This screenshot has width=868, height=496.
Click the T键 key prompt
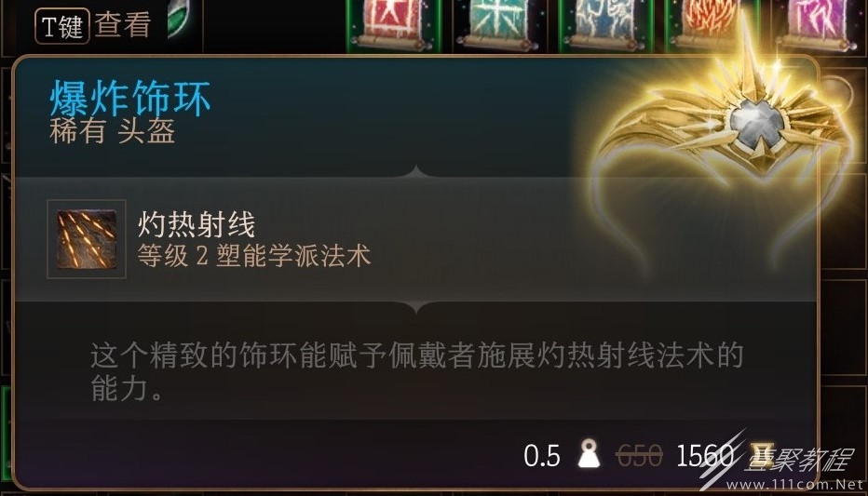(62, 26)
